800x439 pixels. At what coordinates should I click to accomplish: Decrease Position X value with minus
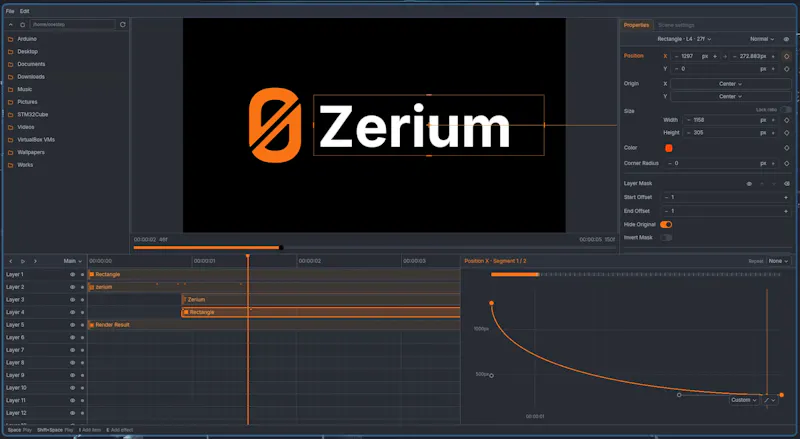pos(677,56)
